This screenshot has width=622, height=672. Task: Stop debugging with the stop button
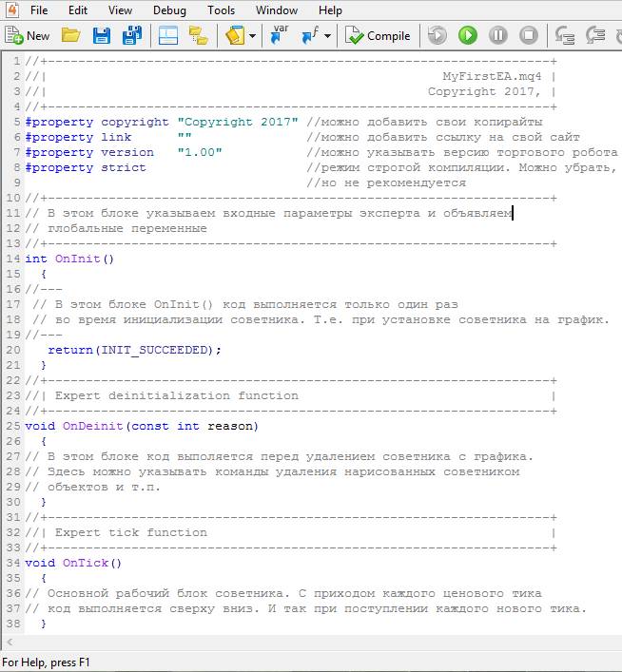[x=529, y=36]
